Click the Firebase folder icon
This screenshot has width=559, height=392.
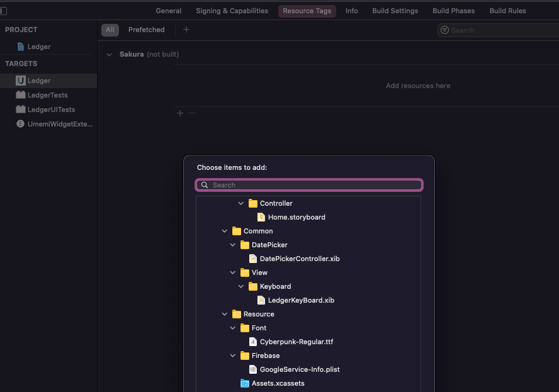click(244, 356)
